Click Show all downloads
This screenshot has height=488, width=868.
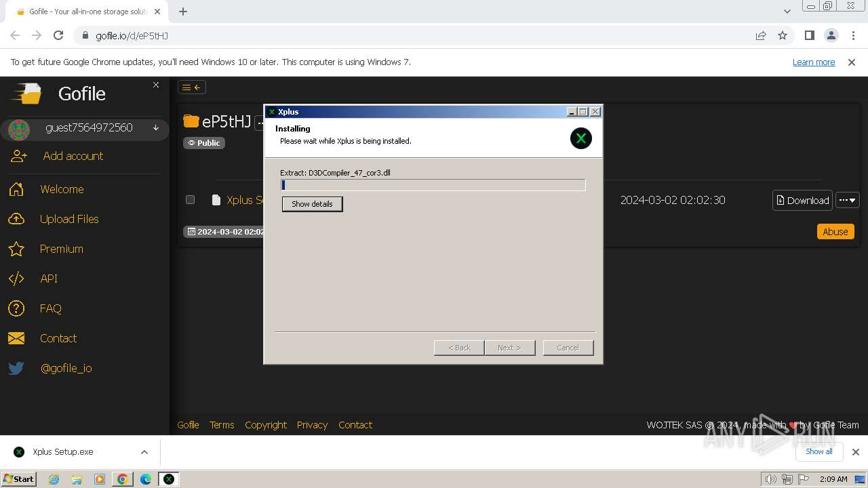pos(819,451)
